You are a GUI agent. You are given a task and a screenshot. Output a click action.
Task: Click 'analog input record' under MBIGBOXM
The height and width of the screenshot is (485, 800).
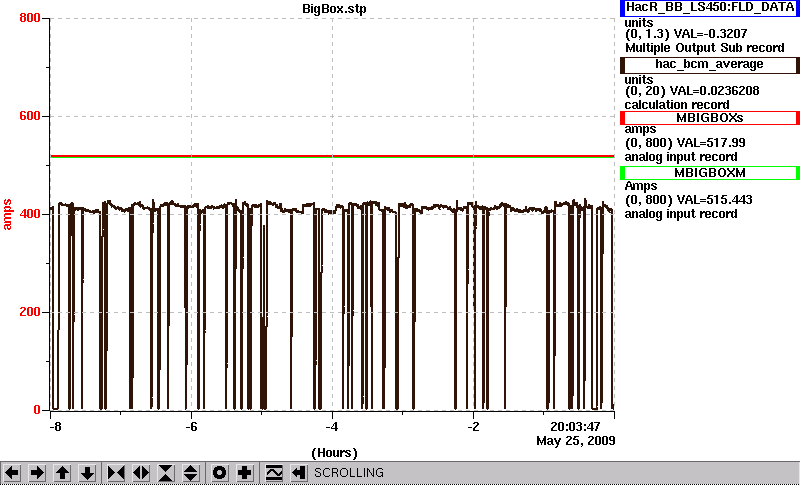point(681,214)
